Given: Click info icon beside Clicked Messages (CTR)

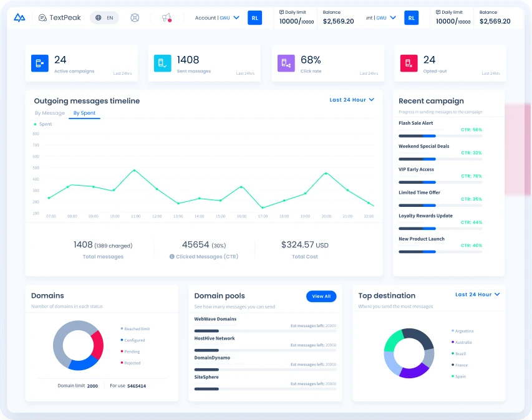Looking at the screenshot, I should [172, 256].
